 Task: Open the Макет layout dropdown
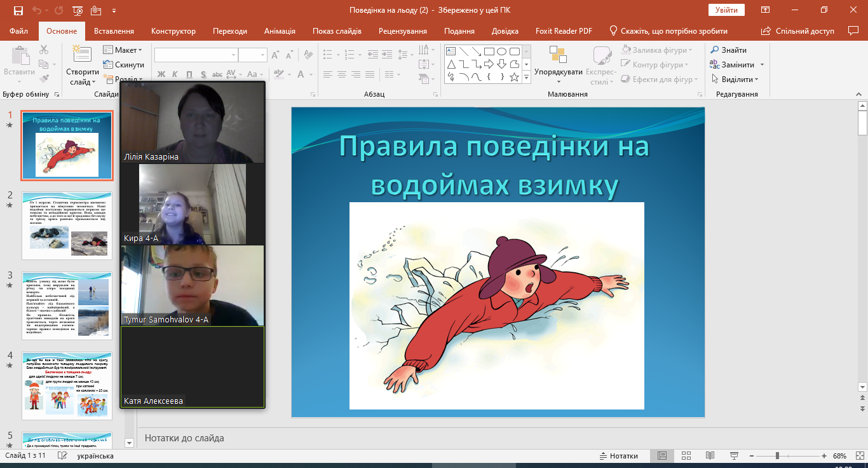(123, 50)
